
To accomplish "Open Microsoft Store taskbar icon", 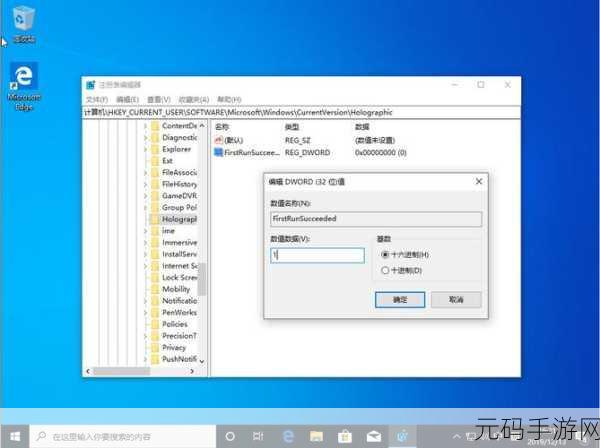I will 345,436.
